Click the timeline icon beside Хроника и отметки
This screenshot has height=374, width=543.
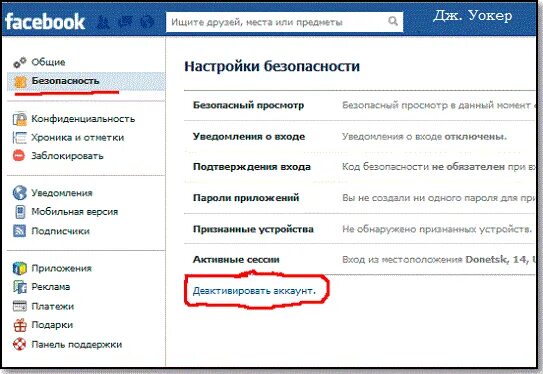[x=20, y=137]
